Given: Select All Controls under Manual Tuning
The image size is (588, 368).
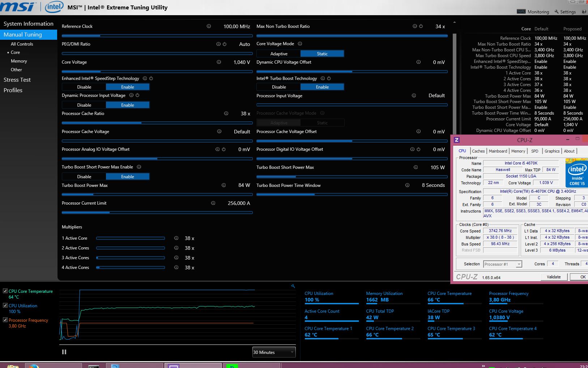Looking at the screenshot, I should click(x=22, y=44).
